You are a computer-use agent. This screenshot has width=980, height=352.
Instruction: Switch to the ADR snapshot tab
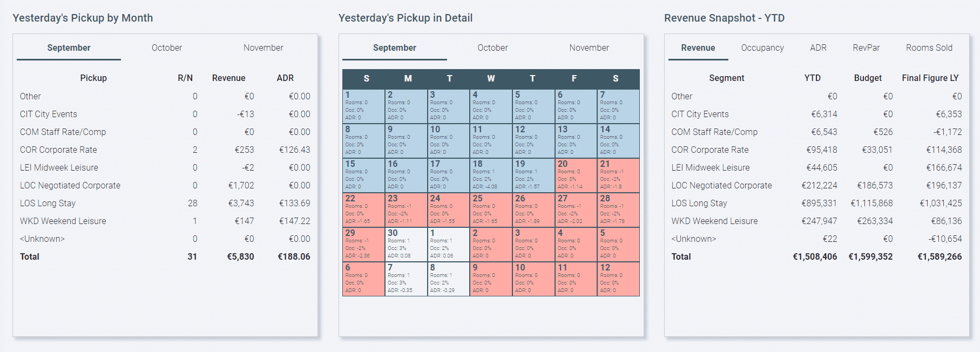(818, 48)
